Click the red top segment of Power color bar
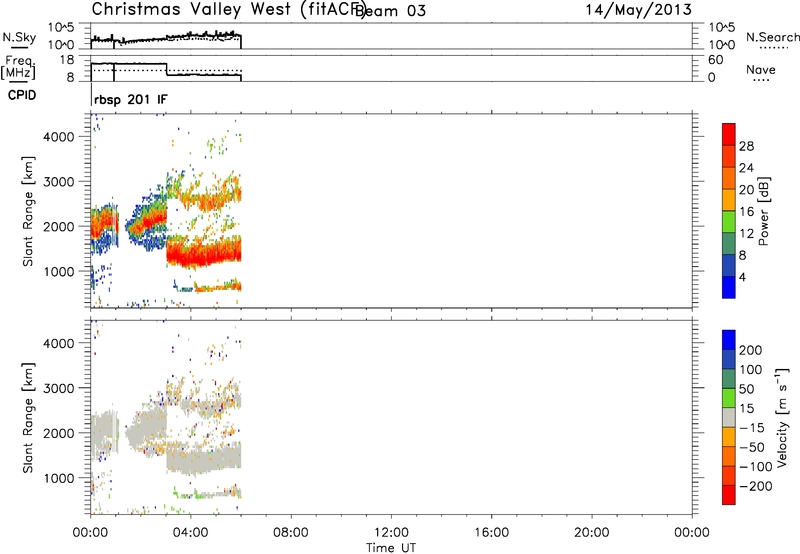 point(729,134)
